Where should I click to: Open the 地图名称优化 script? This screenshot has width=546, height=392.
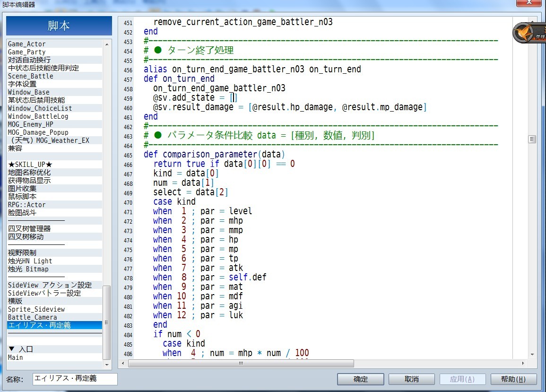(x=55, y=173)
